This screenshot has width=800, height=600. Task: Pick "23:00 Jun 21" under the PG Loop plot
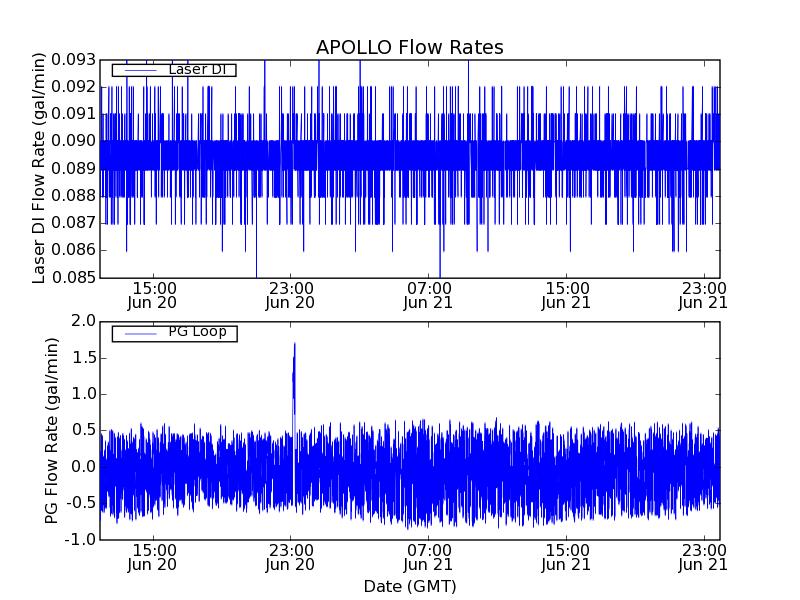point(703,558)
